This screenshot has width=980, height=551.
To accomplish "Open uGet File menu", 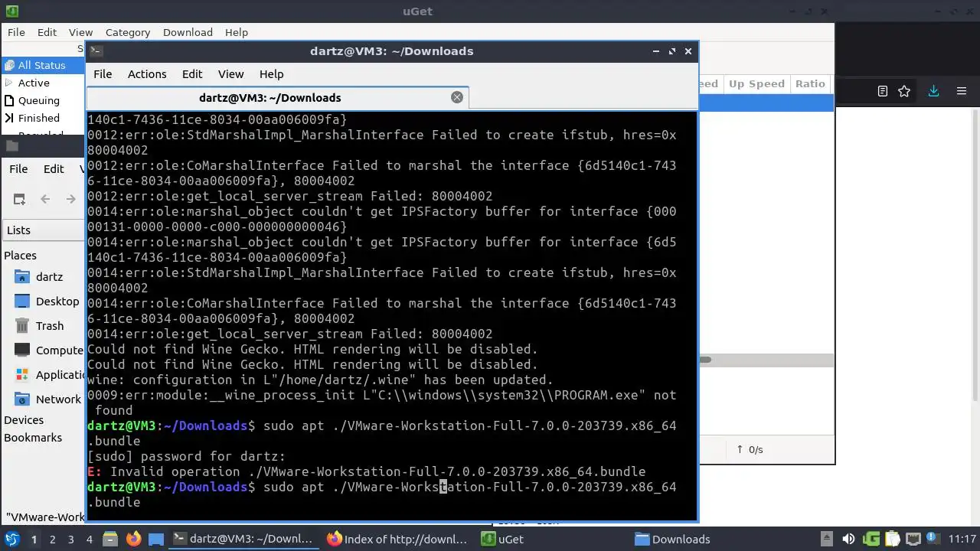I will point(16,32).
